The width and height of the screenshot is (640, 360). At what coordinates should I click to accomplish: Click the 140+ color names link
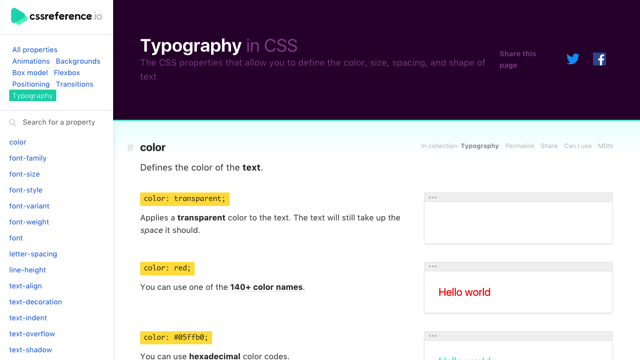(266, 287)
